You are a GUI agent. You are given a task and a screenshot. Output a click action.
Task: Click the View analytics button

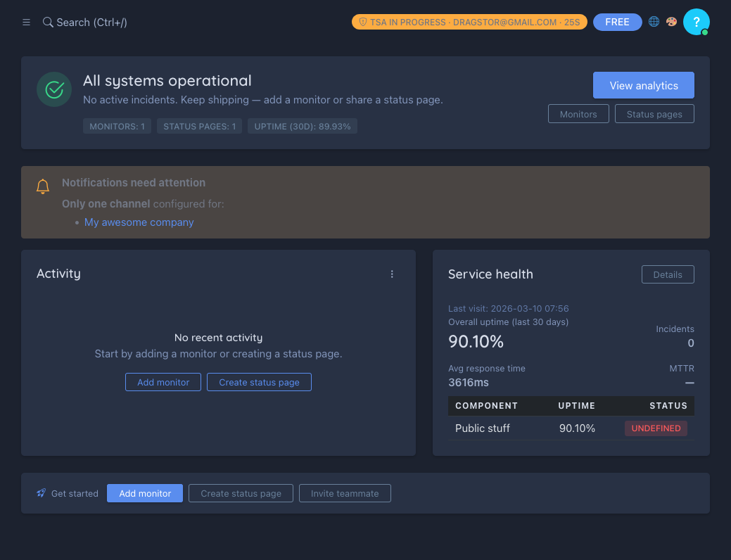(643, 84)
